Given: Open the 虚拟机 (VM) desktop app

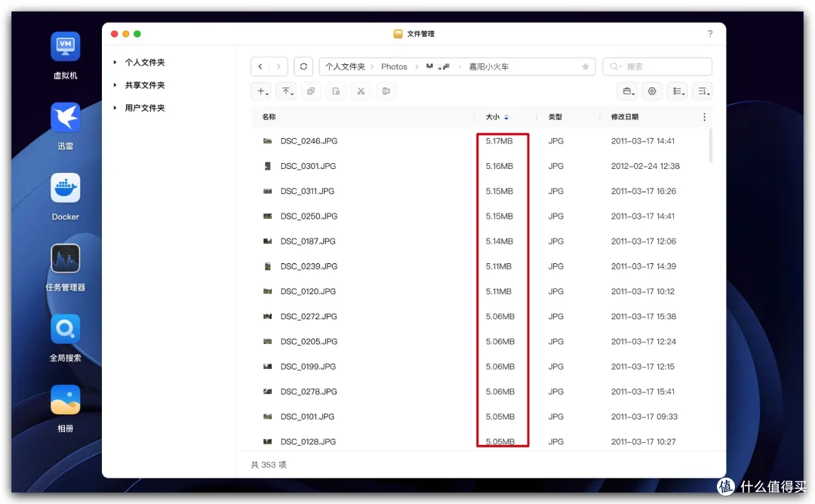Looking at the screenshot, I should point(66,47).
